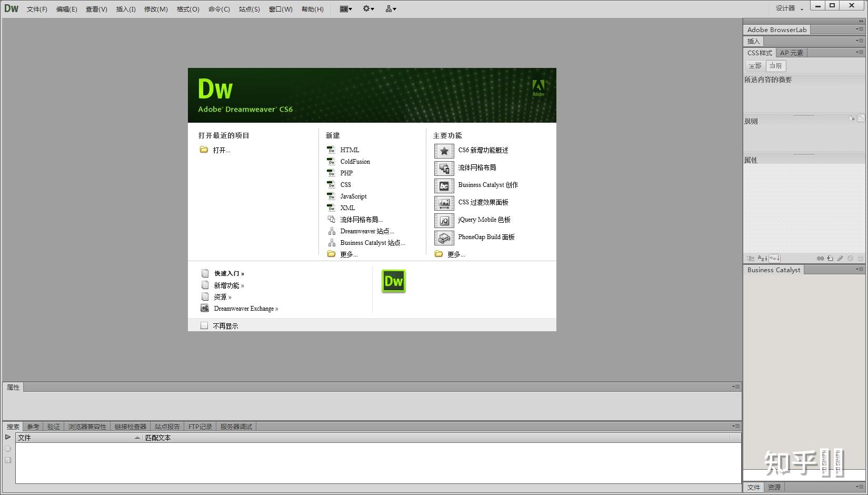Image resolution: width=868 pixels, height=495 pixels.
Task: Open the CSS样式 panel options menu
Action: 859,53
